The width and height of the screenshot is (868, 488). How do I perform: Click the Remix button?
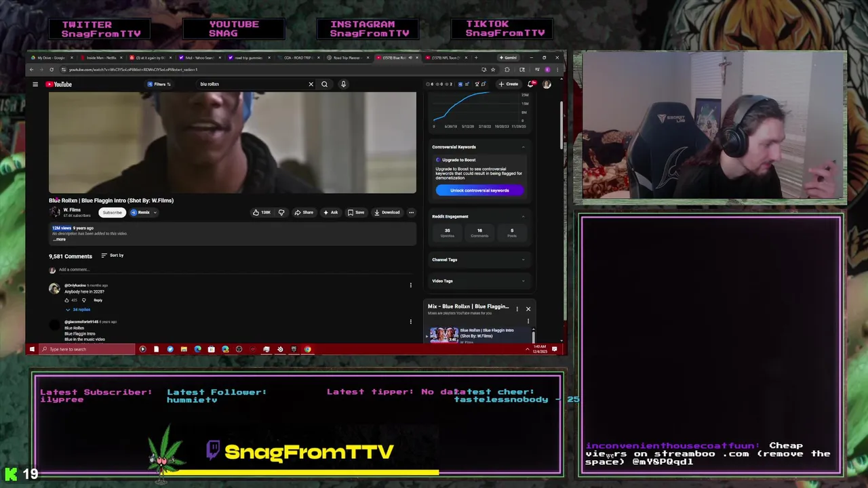tap(140, 212)
